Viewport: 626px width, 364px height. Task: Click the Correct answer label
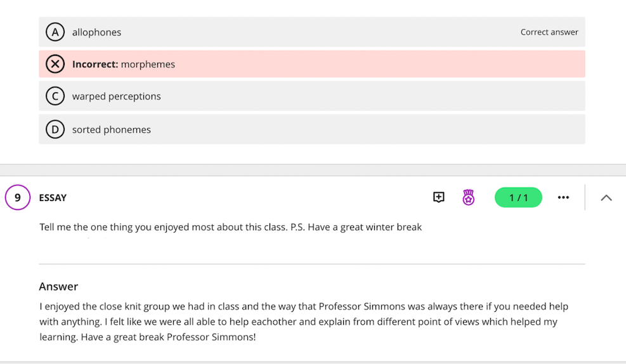point(549,32)
